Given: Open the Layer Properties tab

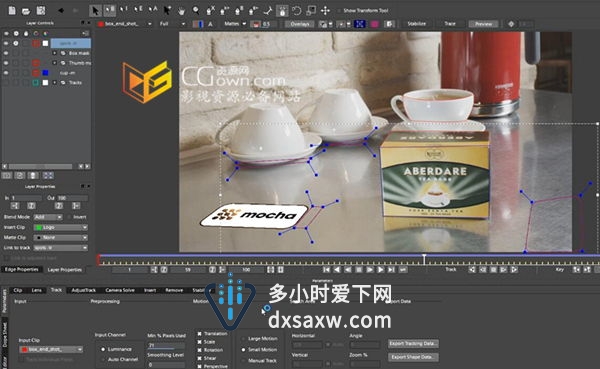Looking at the screenshot, I should 65,270.
